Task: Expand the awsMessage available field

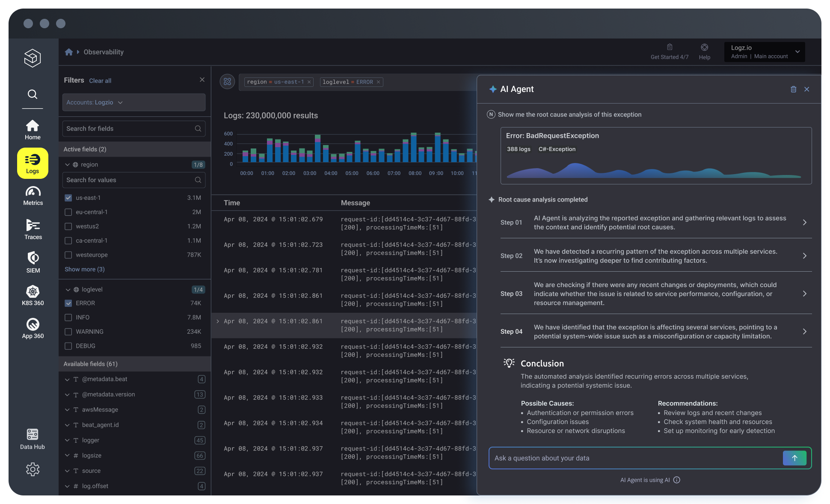Action: tap(68, 409)
